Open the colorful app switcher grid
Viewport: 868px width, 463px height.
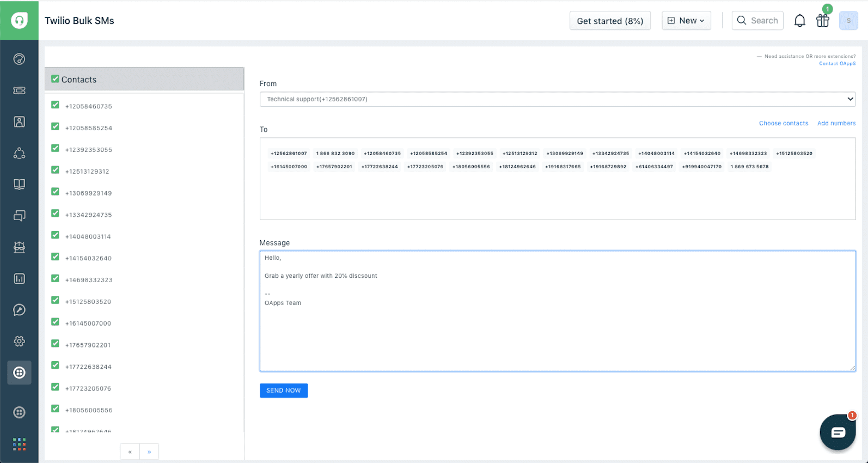(x=19, y=444)
